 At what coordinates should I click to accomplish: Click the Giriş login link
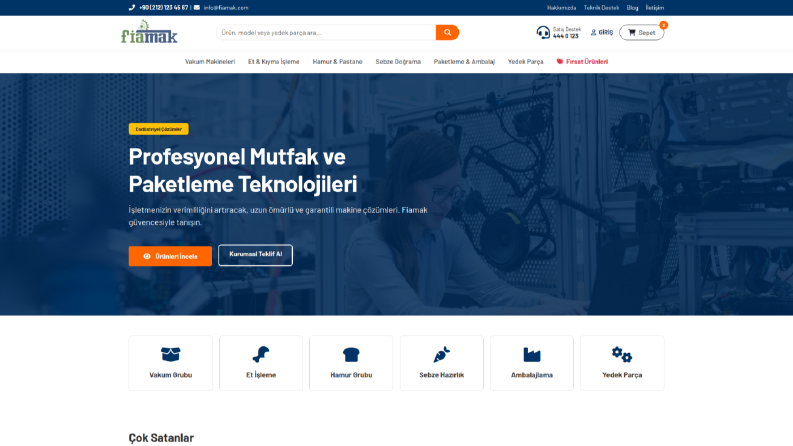602,32
